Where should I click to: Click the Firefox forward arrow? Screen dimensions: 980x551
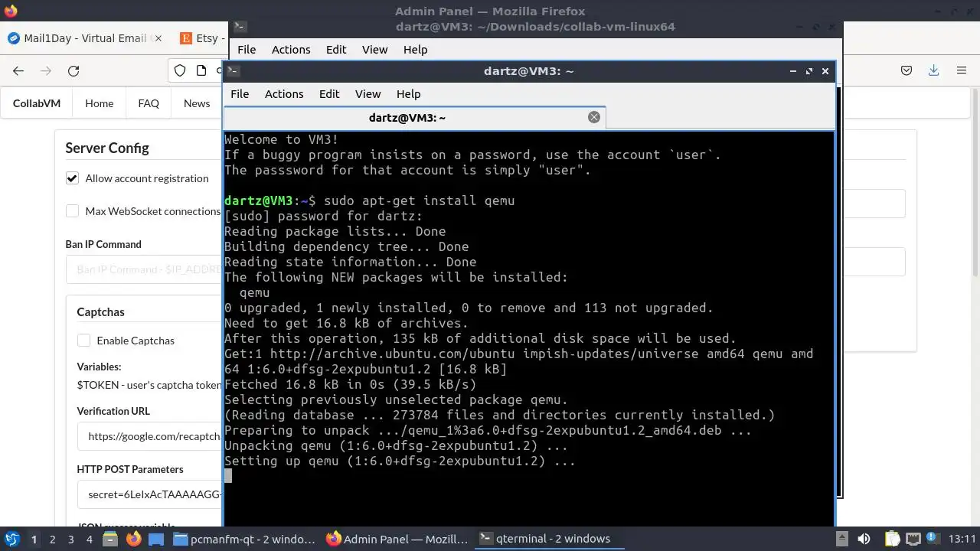46,70
